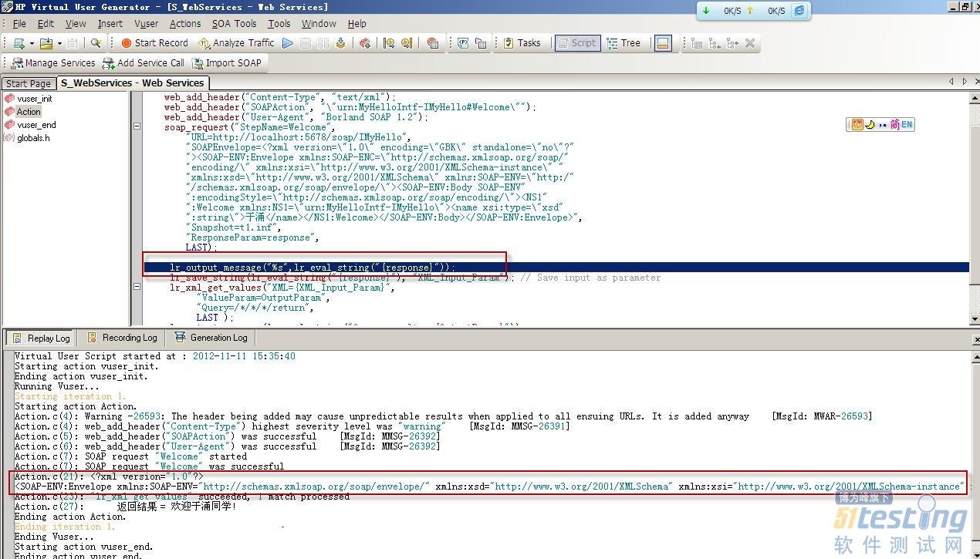Toggle the Output window icon
Viewport: 980px width, 559px height.
coord(662,43)
